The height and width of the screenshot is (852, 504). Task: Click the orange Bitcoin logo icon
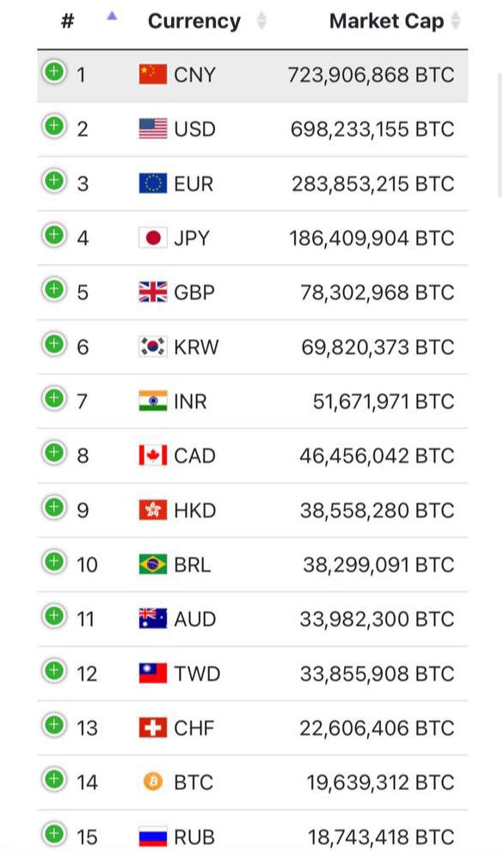(152, 782)
